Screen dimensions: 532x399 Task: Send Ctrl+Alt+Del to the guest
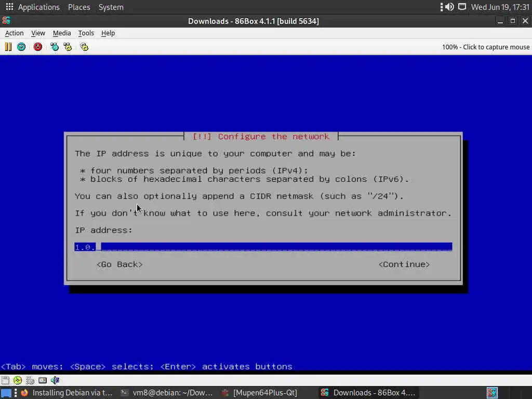(54, 47)
